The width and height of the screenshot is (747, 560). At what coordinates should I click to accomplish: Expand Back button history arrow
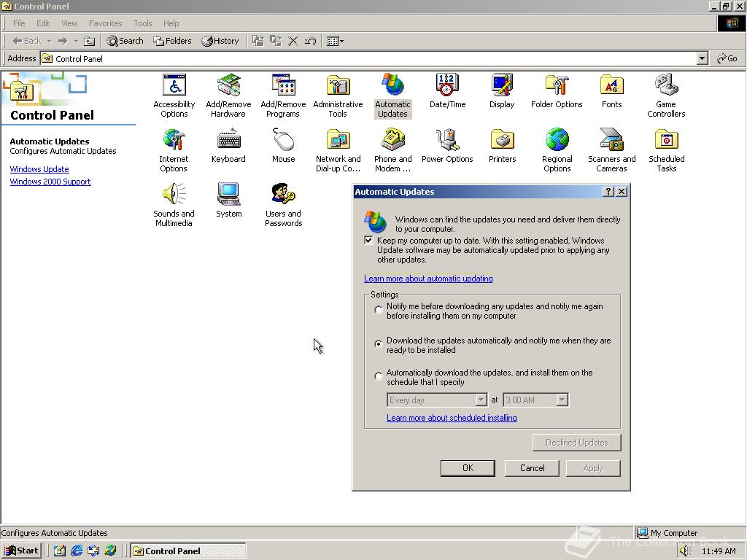tap(49, 41)
